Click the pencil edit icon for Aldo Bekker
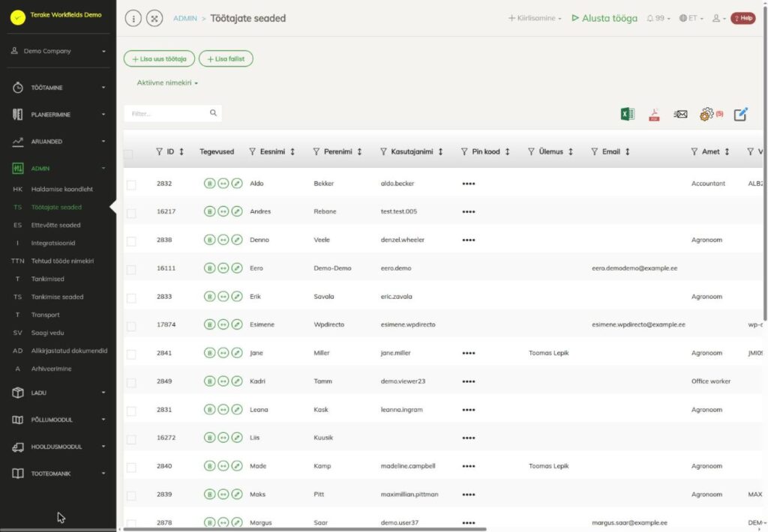The image size is (768, 532). point(237,184)
